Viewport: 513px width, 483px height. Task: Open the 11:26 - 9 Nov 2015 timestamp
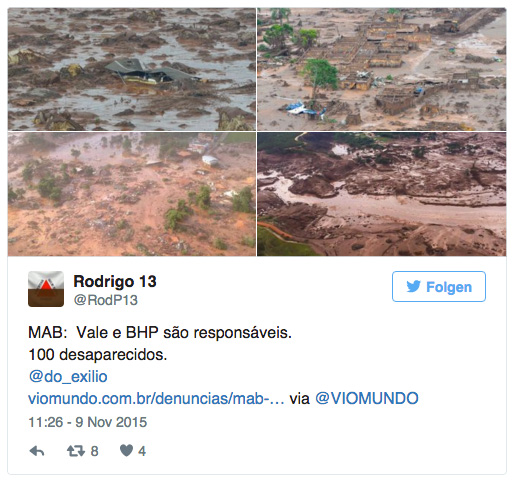(88, 422)
